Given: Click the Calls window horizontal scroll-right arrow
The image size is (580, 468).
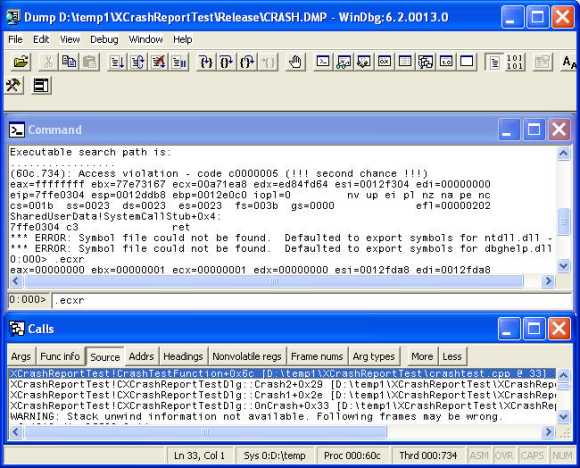Looking at the screenshot, I should click(x=548, y=432).
